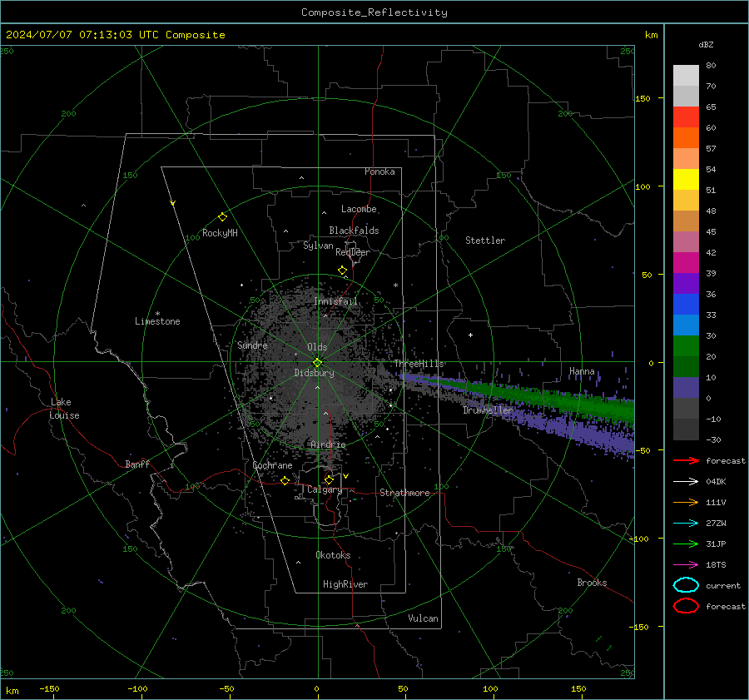749x700 pixels.
Task: Select the yellow 54 dBZ color swatch
Action: (686, 180)
